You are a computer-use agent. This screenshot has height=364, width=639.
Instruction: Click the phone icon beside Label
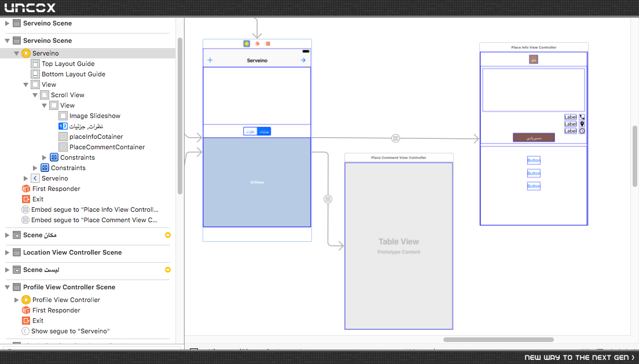coord(582,117)
